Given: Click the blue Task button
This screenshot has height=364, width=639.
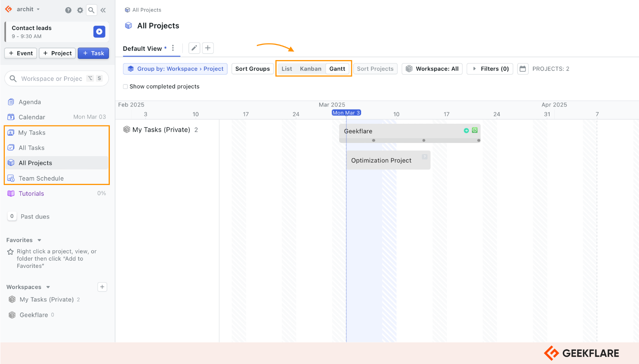Looking at the screenshot, I should pyautogui.click(x=93, y=53).
